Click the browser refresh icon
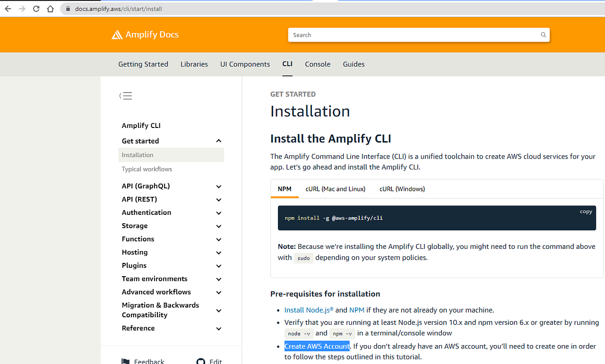The height and width of the screenshot is (364, 605). tap(36, 8)
